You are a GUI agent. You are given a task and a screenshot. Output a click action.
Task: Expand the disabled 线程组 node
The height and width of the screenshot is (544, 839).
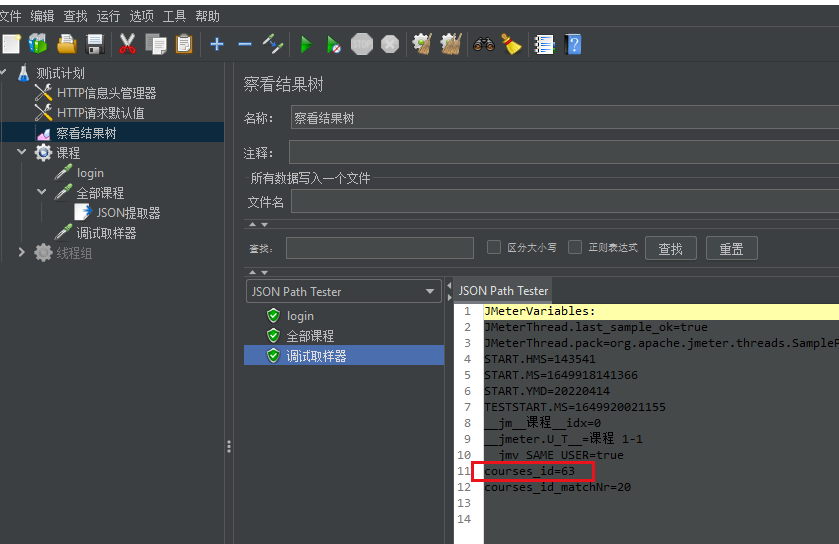tap(22, 252)
